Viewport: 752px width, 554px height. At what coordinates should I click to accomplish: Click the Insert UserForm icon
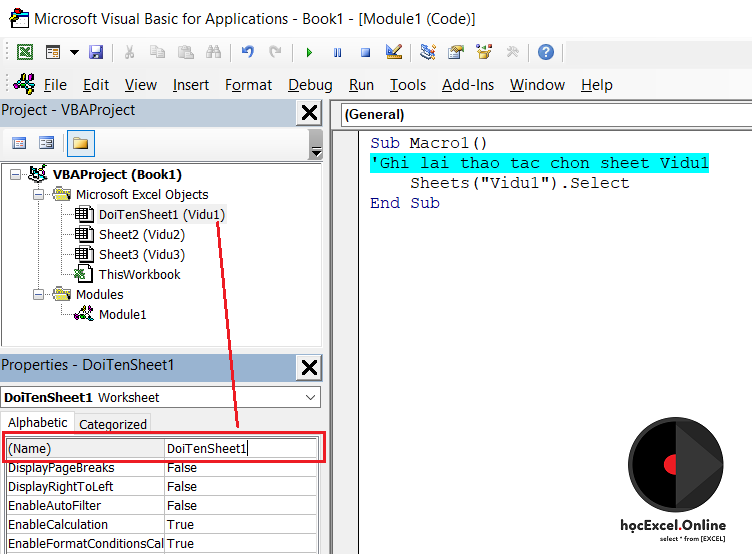(53, 52)
